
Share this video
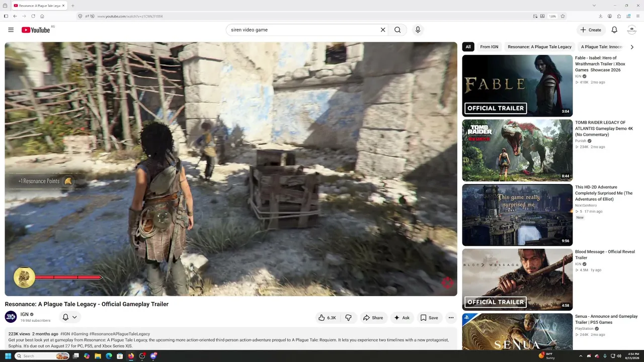(x=373, y=318)
